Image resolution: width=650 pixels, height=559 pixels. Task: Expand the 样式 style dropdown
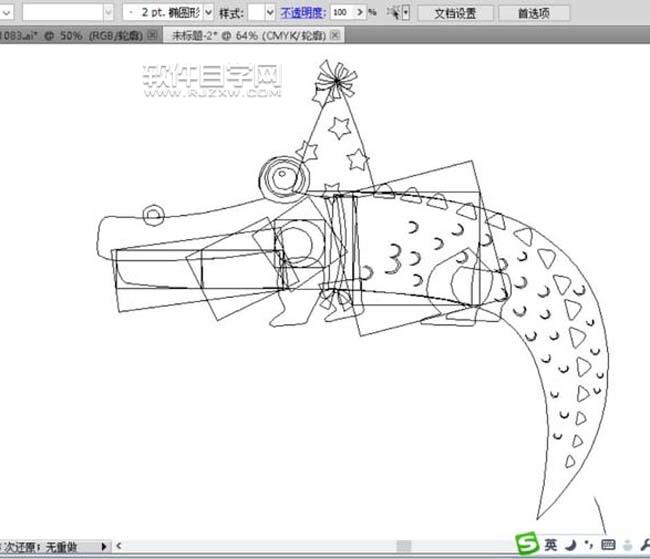[270, 13]
